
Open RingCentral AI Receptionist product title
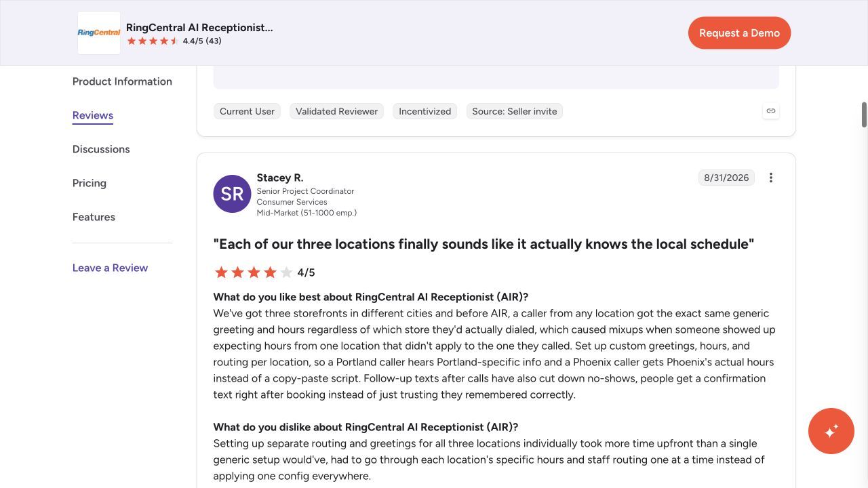199,28
